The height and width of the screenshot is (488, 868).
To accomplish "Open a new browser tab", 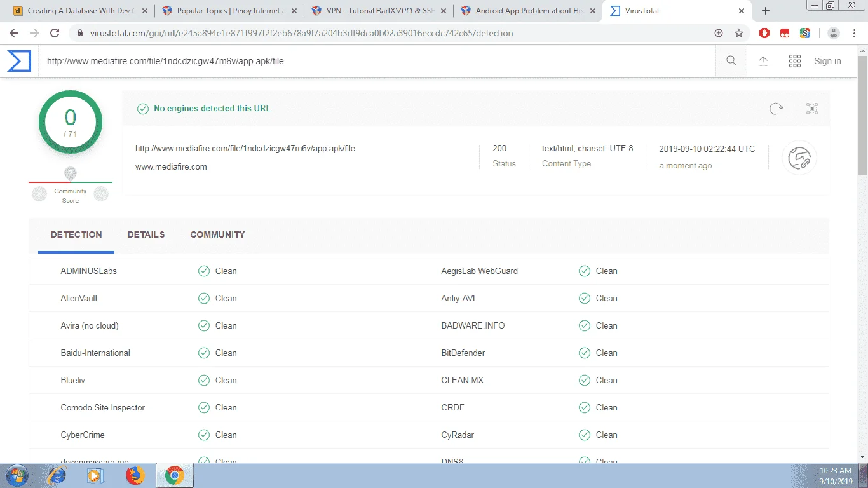I will click(766, 11).
